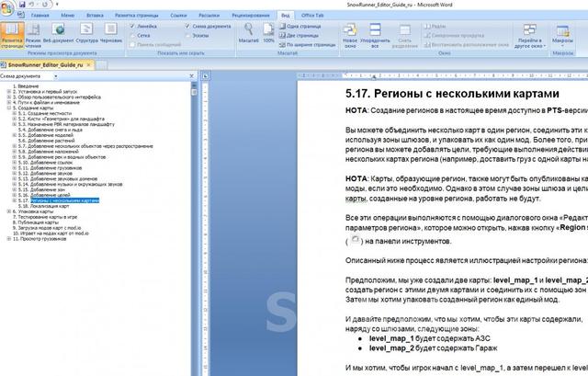This screenshot has width=588, height=376.
Task: Close the document map pane
Action: tap(192, 76)
